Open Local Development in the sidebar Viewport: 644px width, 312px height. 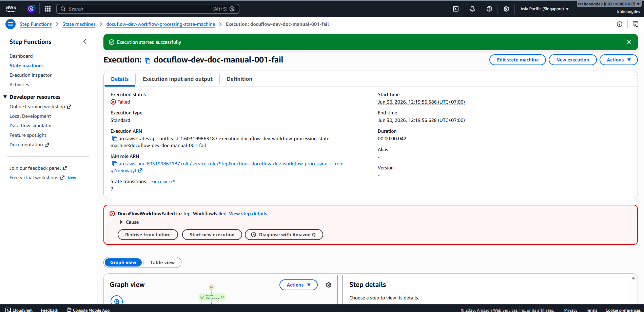point(30,116)
